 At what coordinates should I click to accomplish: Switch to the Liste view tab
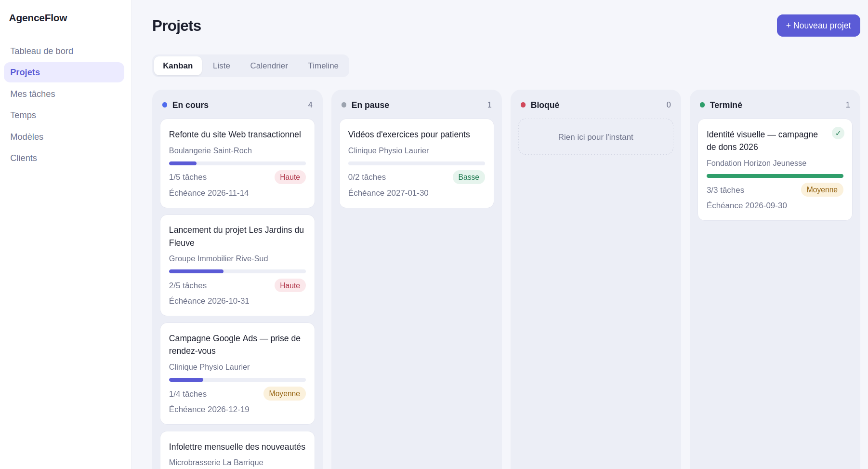(x=222, y=66)
